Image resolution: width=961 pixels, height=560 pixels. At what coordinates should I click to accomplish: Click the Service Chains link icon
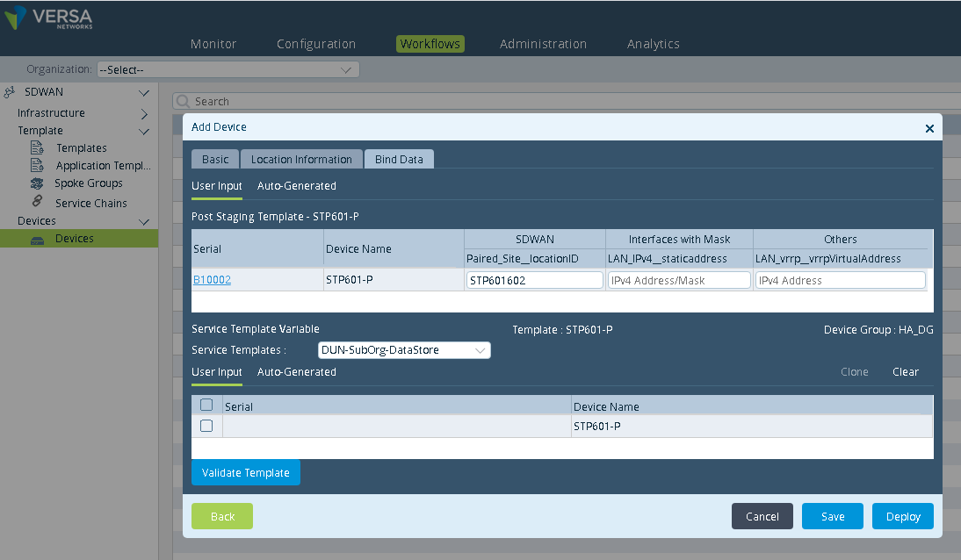38,201
